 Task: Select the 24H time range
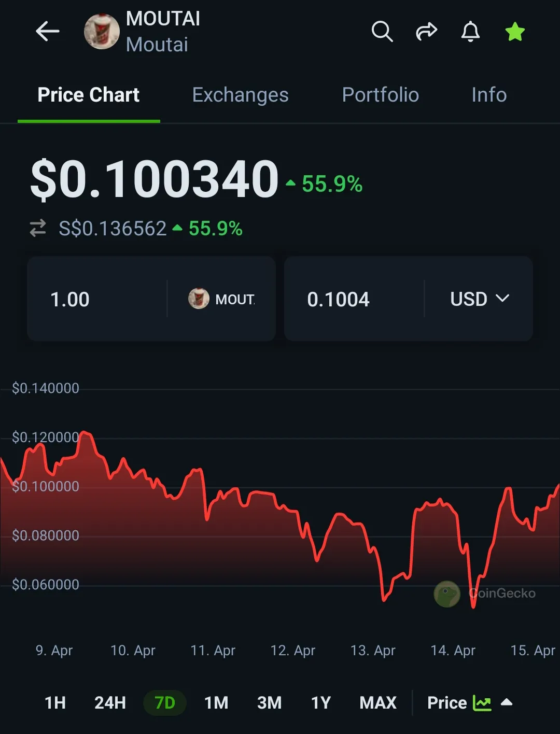tap(110, 703)
